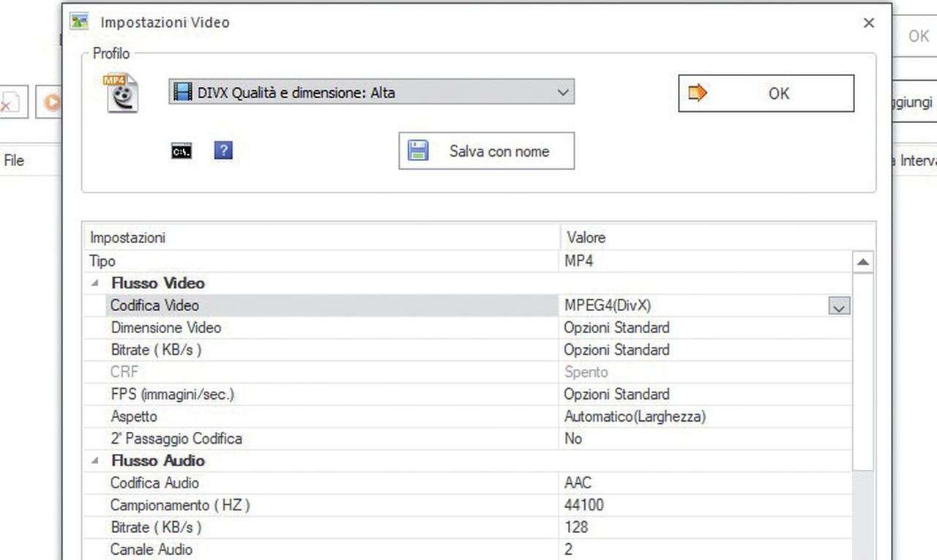Open the Codifica Video value dropdown arrow
Viewport: 937px width, 560px height.
click(839, 307)
